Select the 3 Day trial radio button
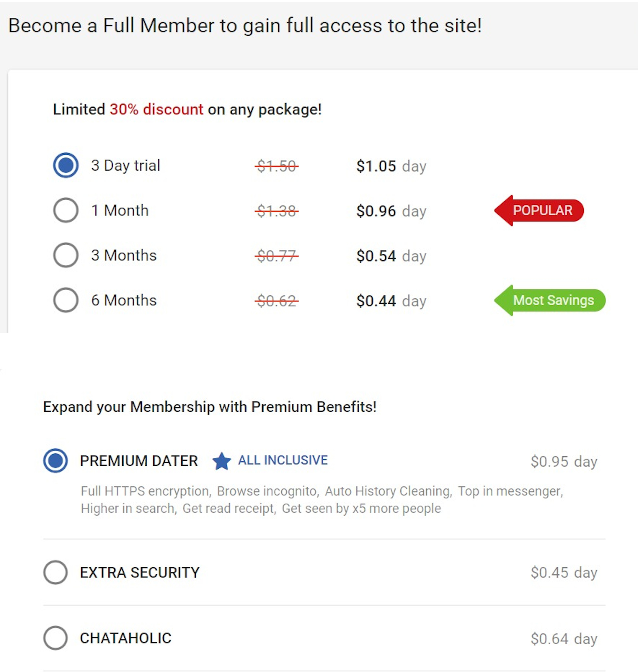The height and width of the screenshot is (672, 638). point(66,165)
